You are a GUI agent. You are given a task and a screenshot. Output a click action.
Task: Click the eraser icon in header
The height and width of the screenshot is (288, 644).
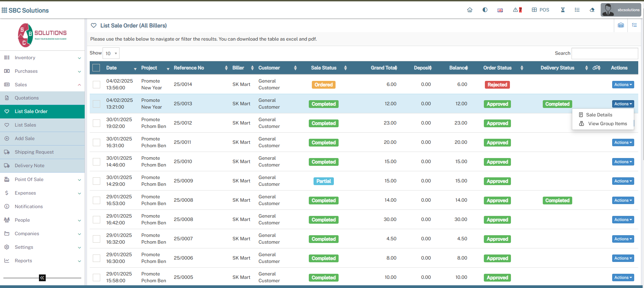coord(592,10)
